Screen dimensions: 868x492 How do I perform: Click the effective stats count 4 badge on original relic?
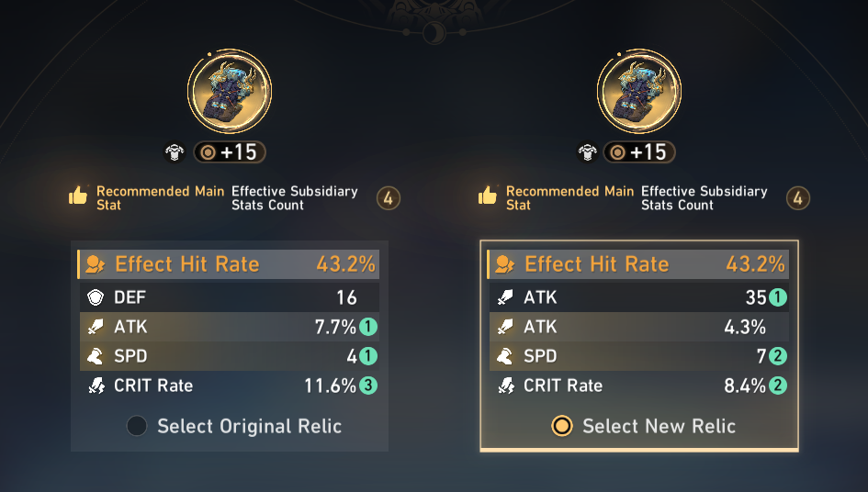click(388, 198)
